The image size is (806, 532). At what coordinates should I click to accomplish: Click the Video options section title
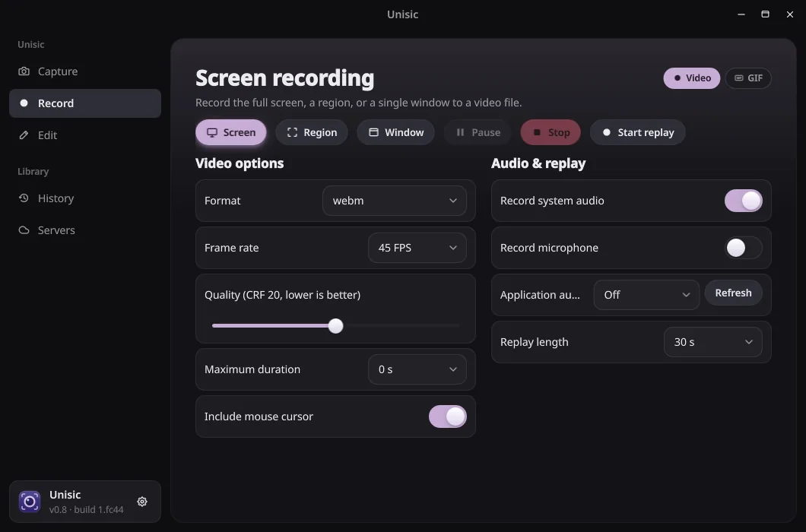coord(240,163)
